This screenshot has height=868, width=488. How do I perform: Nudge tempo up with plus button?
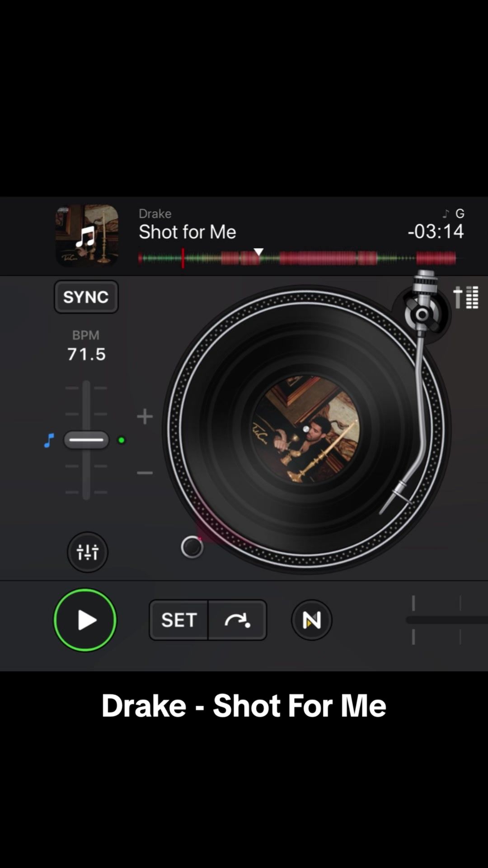coord(145,416)
